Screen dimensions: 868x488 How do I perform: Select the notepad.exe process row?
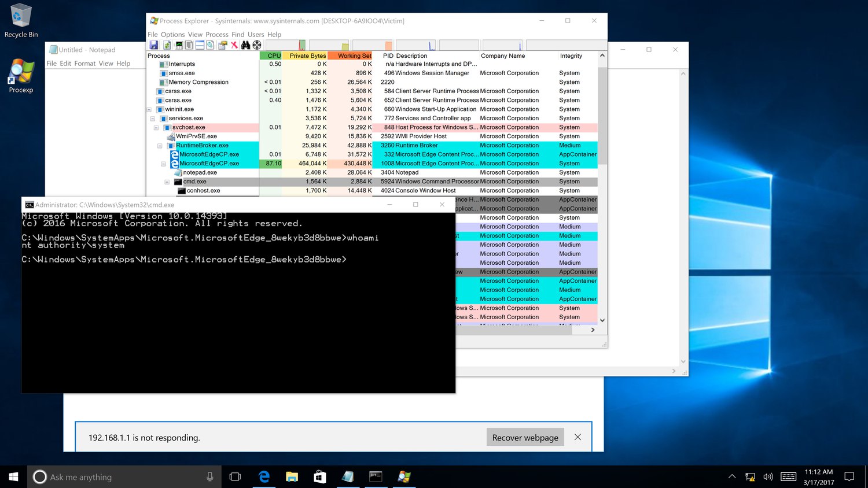(x=200, y=172)
